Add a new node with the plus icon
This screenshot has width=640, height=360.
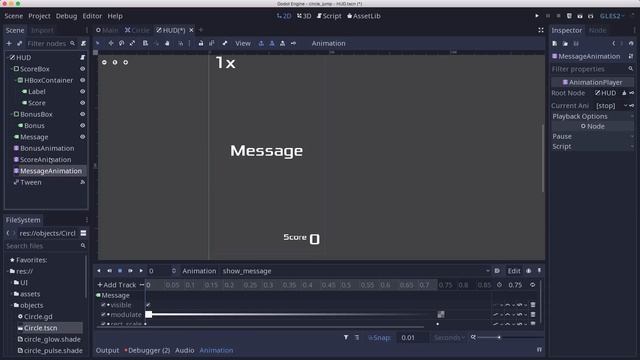pyautogui.click(x=9, y=43)
